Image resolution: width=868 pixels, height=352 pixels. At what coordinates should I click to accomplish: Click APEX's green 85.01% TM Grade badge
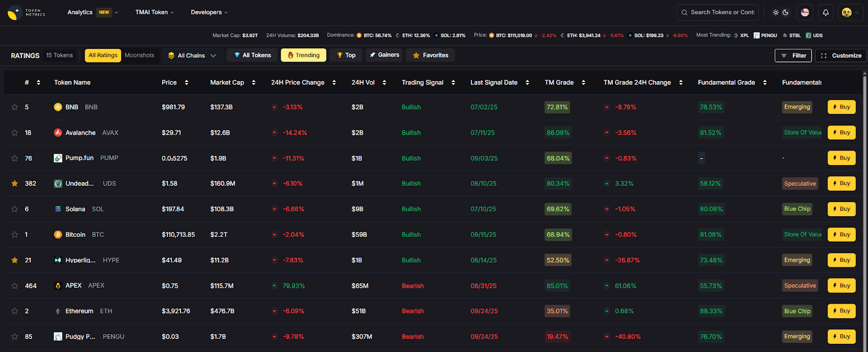coord(557,286)
